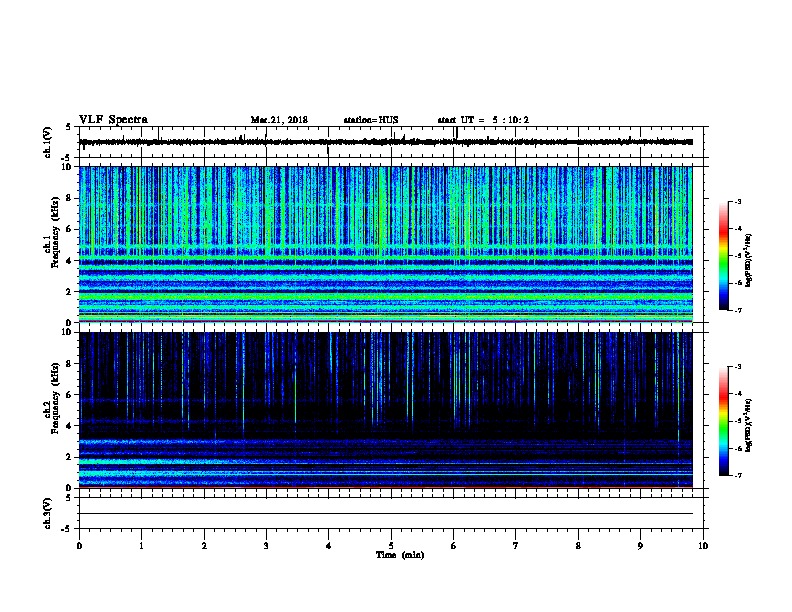
Task: Click the "4" kHz tick on ch.1 axis
Action: click(x=69, y=261)
